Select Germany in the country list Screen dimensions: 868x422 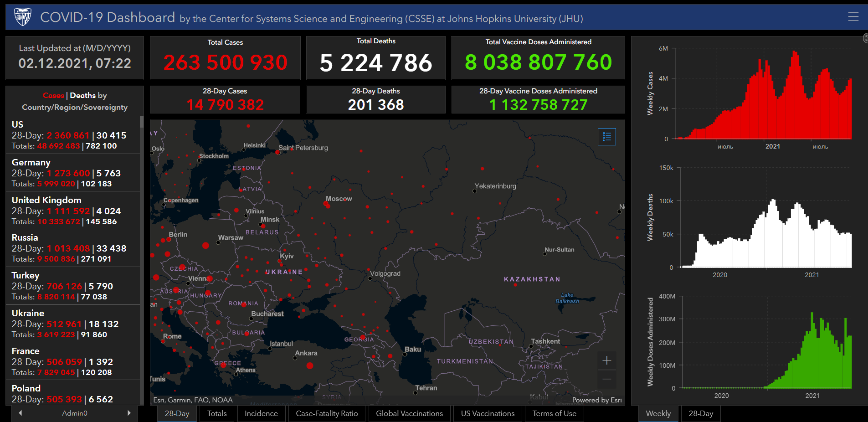tap(73, 173)
